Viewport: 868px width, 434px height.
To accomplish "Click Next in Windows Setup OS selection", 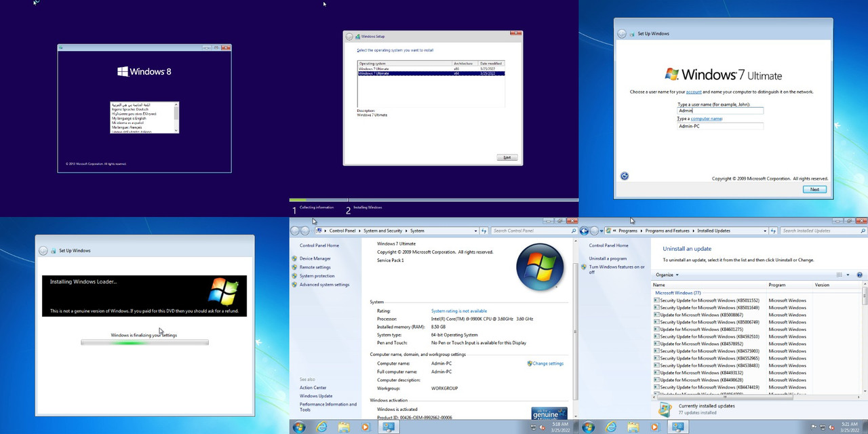I will point(507,157).
